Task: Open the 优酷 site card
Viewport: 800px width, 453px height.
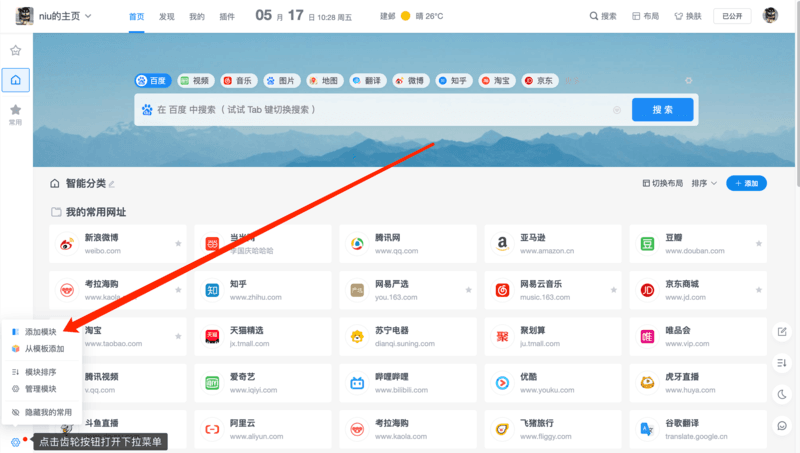Action: tap(553, 383)
